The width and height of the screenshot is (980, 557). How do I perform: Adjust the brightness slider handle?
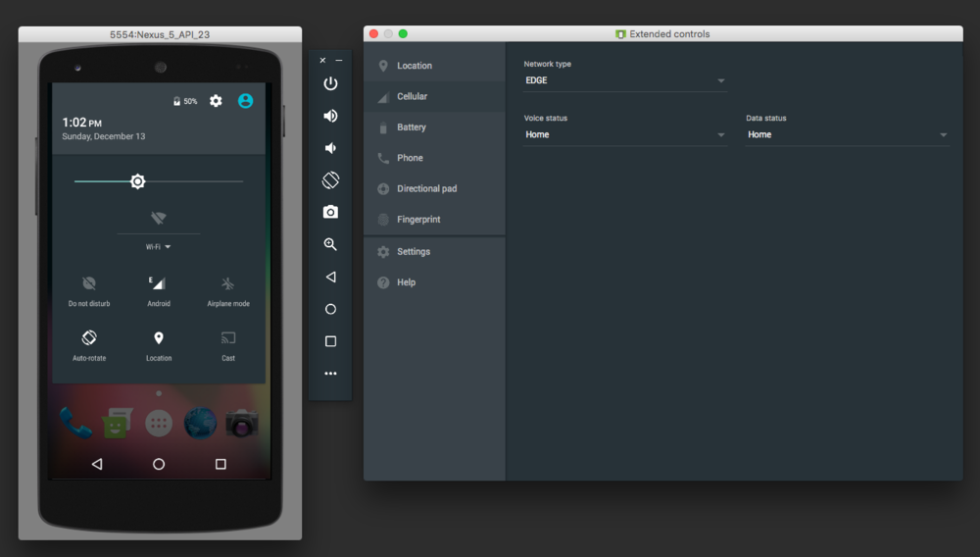138,181
